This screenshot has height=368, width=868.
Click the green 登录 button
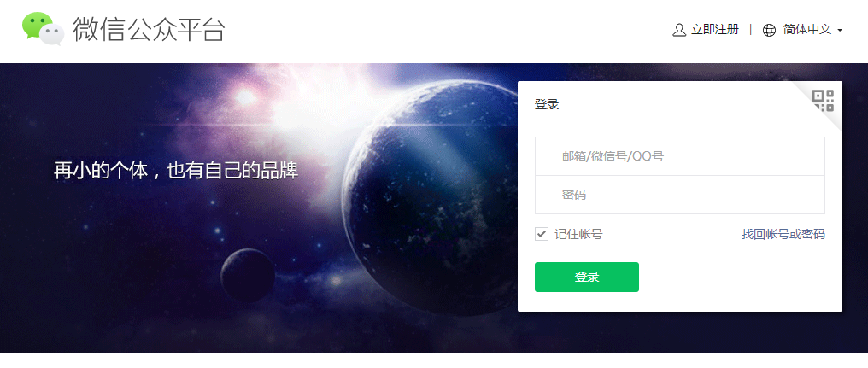[587, 277]
